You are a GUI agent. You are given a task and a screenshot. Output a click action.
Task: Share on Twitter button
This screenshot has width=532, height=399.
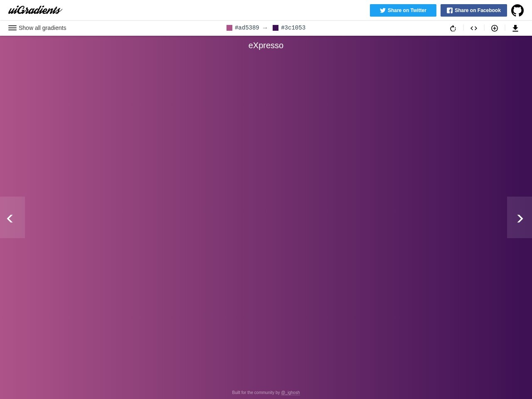pyautogui.click(x=403, y=10)
